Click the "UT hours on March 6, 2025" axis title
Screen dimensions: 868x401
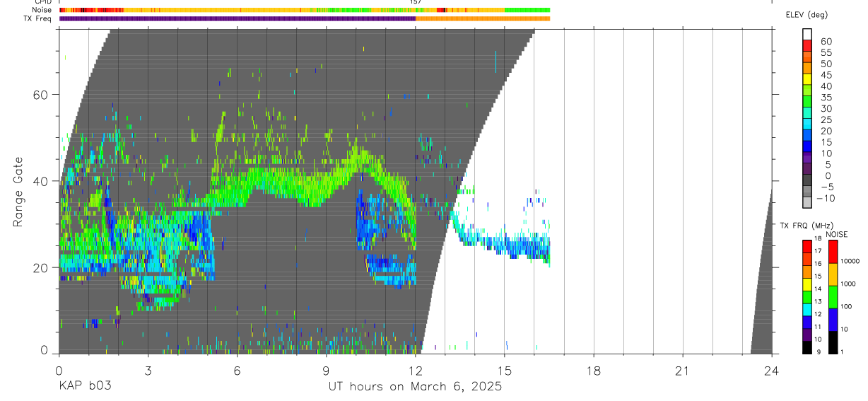415,386
